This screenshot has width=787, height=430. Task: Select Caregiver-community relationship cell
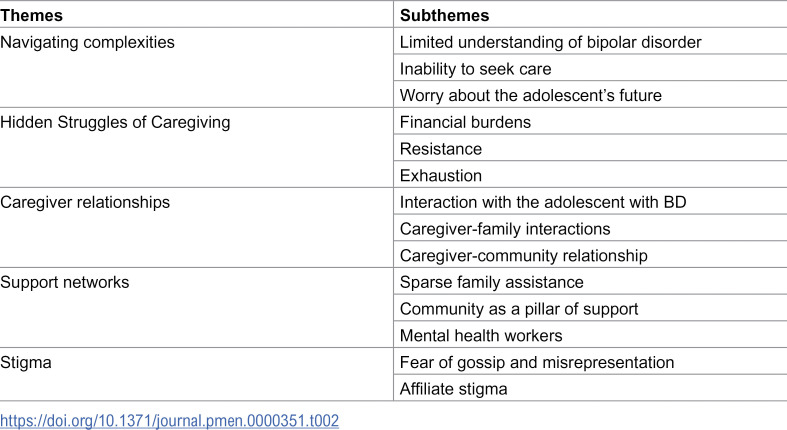(590, 255)
